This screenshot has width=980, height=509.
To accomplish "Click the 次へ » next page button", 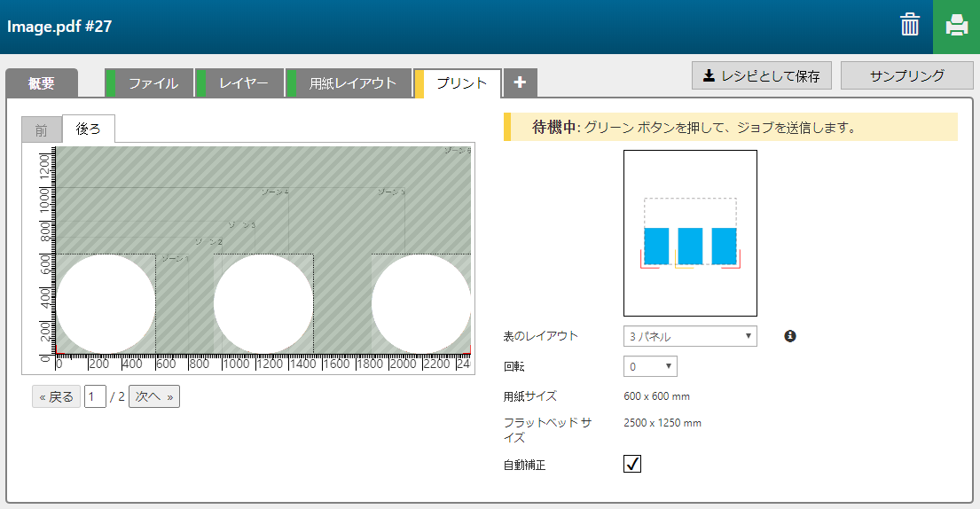I will 154,396.
